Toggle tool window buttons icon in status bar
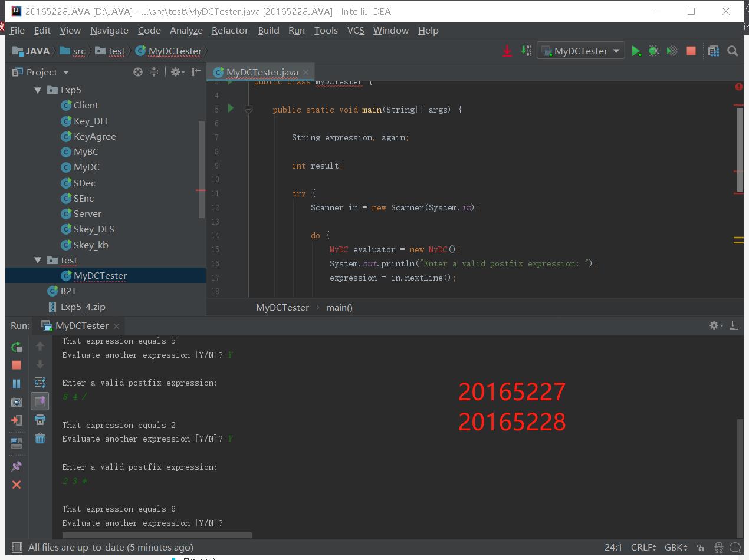This screenshot has height=560, width=749. pos(17,548)
